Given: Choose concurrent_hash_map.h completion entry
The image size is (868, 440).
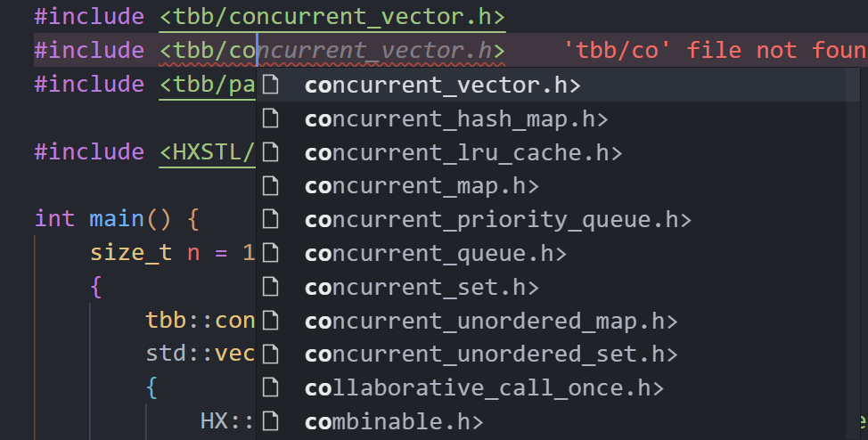Looking at the screenshot, I should point(456,119).
